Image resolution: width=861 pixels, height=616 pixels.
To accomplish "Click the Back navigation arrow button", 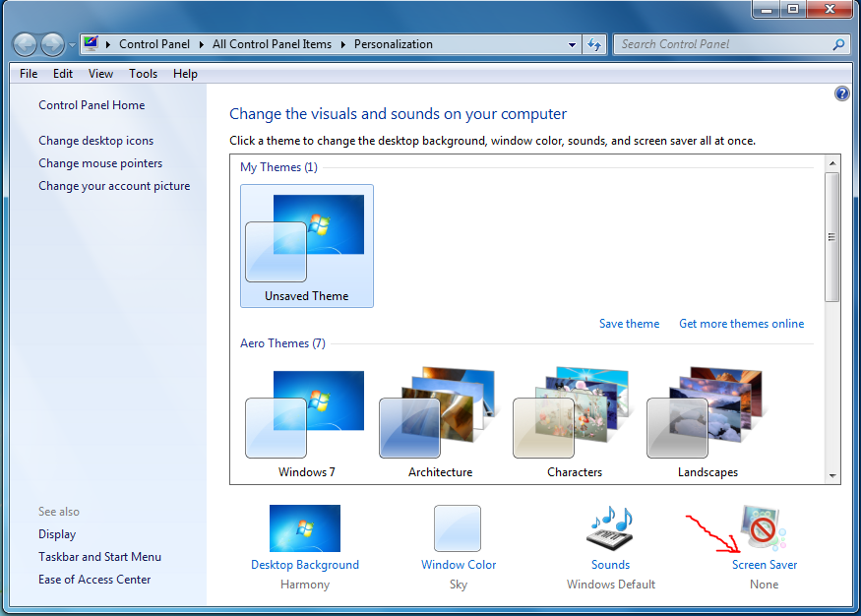I will point(26,44).
